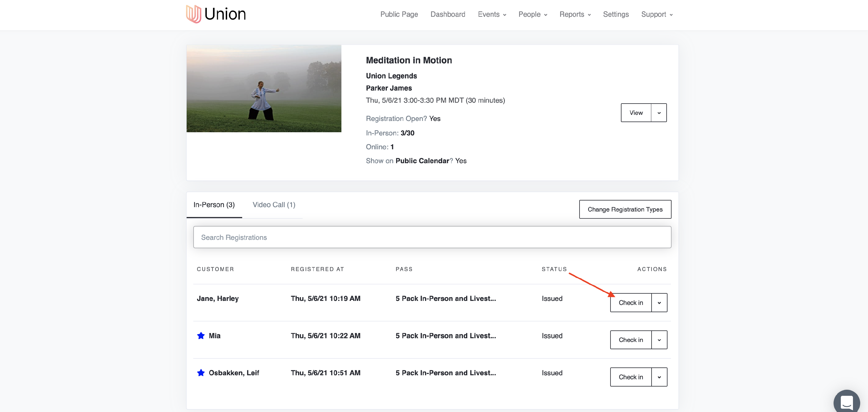The image size is (868, 412).
Task: Expand Check in options for Mia
Action: [x=659, y=340]
